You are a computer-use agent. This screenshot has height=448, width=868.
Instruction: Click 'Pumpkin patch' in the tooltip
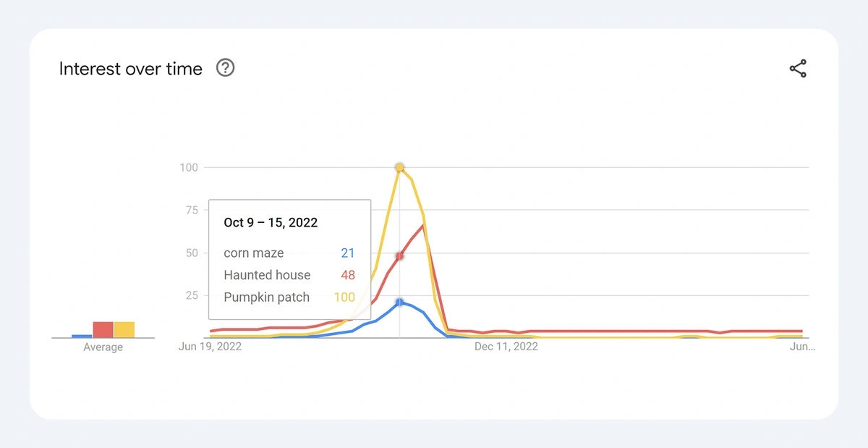[x=266, y=297]
